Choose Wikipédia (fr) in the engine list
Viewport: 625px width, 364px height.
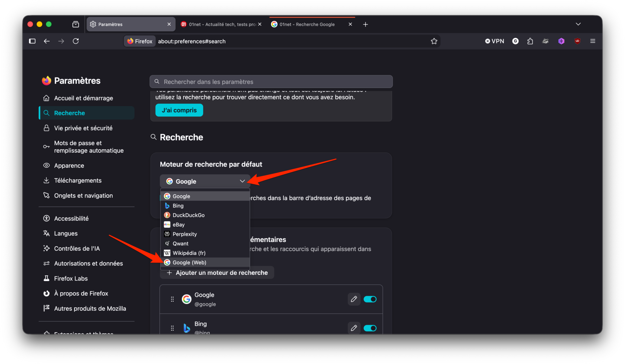pyautogui.click(x=205, y=253)
